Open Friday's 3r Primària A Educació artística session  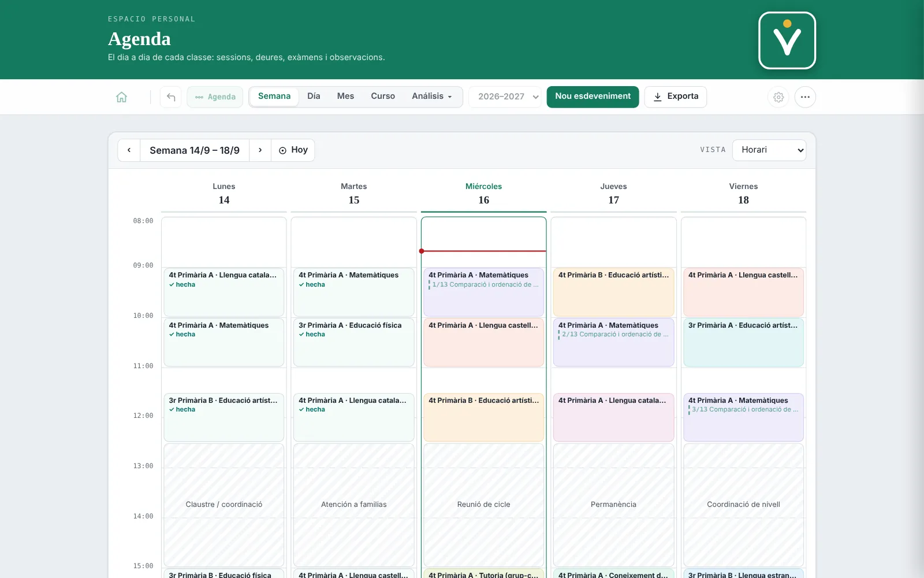tap(744, 342)
